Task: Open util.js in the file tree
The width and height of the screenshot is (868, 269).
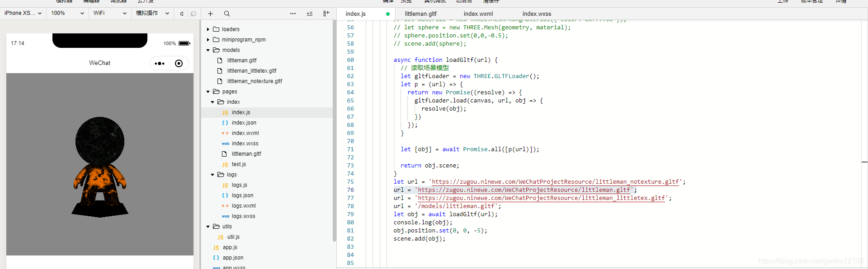Action: 233,237
